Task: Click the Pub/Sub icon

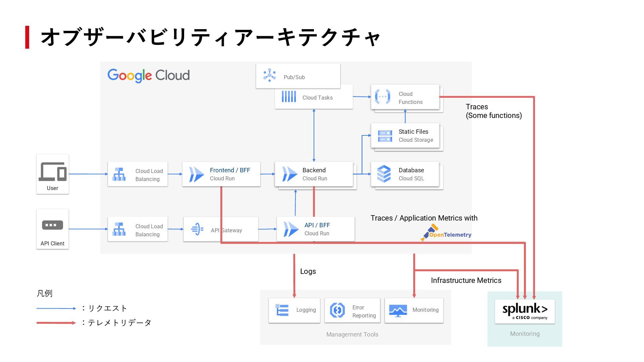Action: 269,75
